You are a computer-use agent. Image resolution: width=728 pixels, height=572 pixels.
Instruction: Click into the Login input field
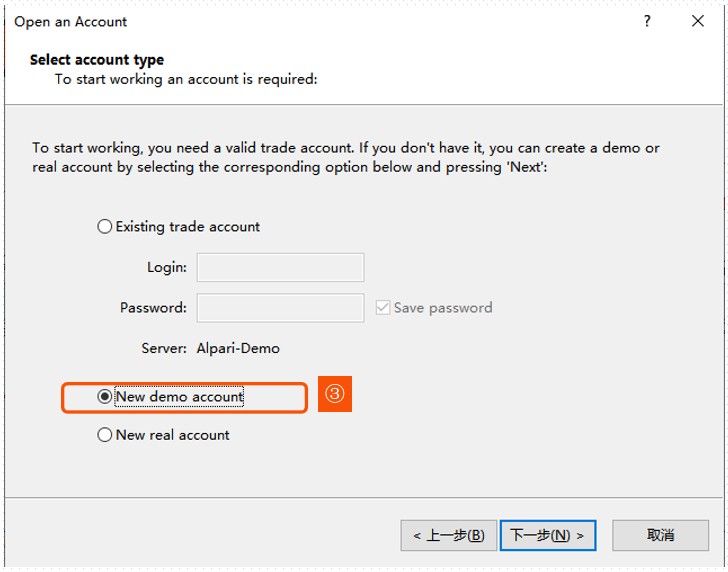click(x=280, y=267)
